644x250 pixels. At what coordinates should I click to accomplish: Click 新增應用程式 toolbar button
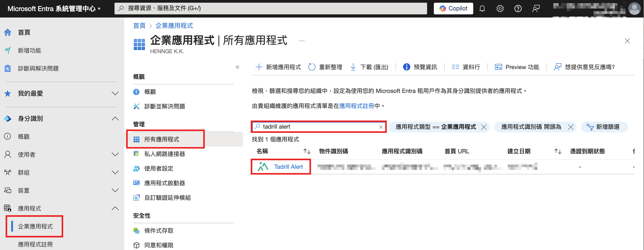[x=278, y=67]
